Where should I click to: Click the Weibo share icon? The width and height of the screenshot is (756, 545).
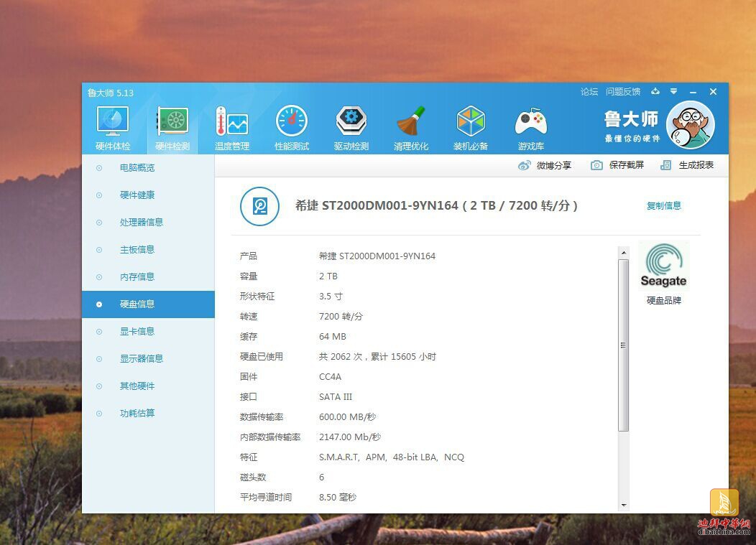[524, 165]
